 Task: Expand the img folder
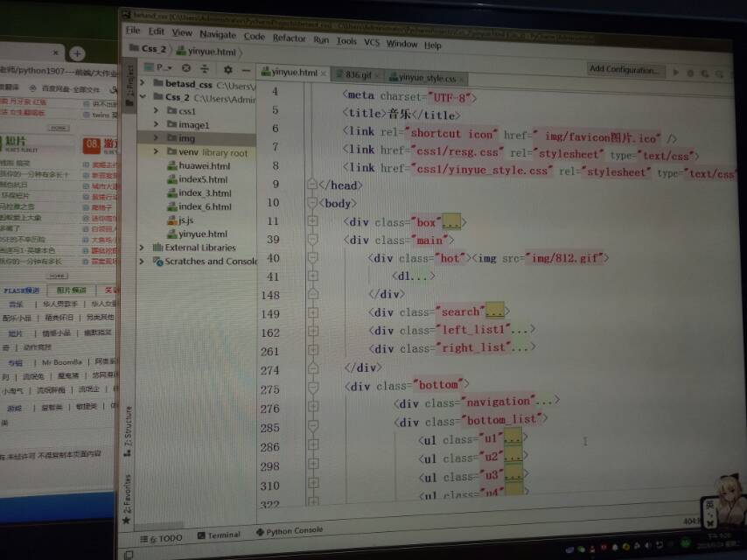[156, 137]
